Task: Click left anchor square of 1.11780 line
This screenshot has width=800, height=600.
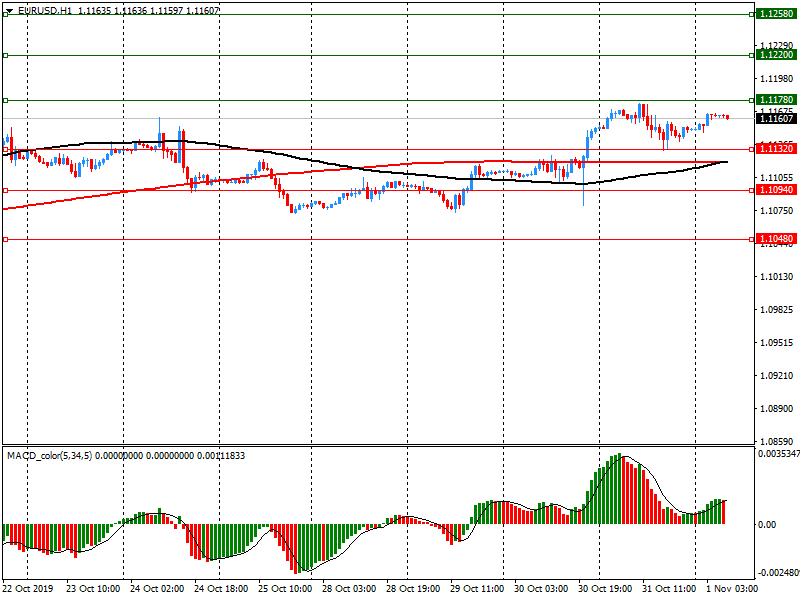Action: pos(5,100)
